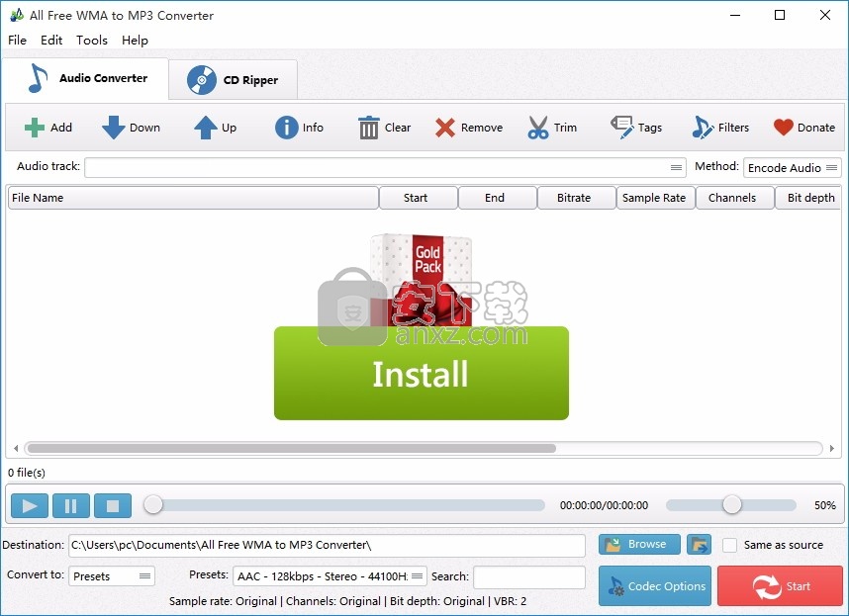Image resolution: width=849 pixels, height=616 pixels.
Task: Click the scroll left arrow of file list
Action: click(x=16, y=448)
